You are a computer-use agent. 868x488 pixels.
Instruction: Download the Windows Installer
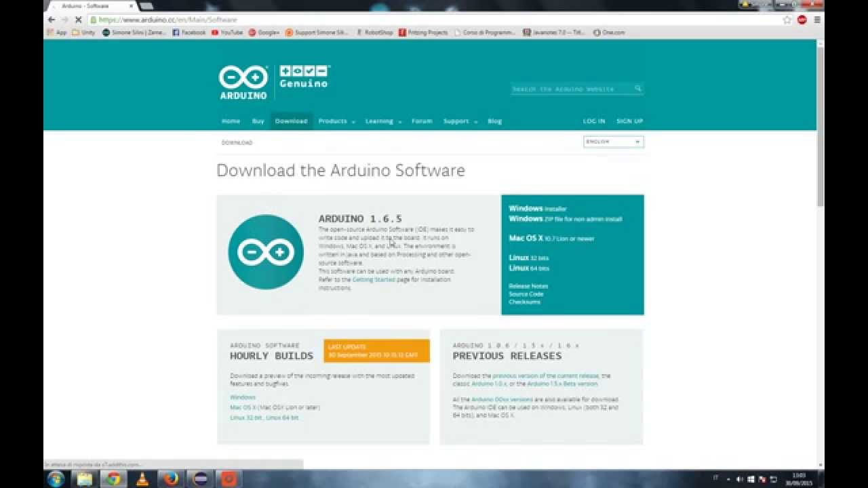coord(538,209)
